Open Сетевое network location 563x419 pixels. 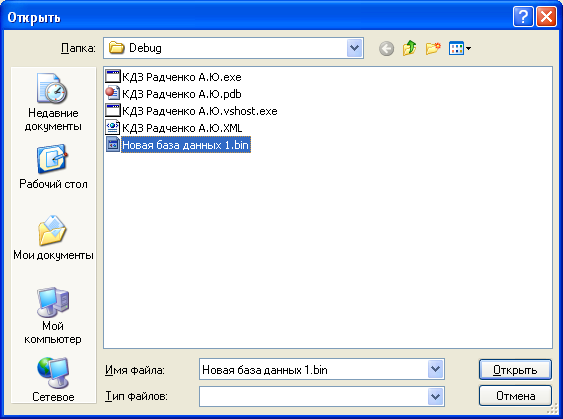coord(53,380)
